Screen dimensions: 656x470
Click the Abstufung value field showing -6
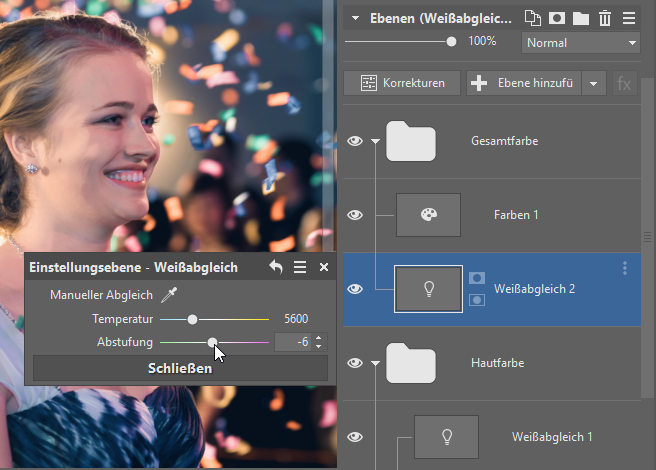(292, 342)
